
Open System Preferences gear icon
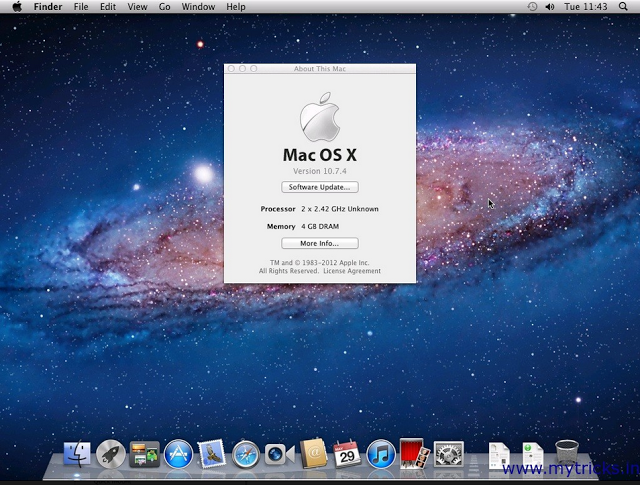[x=449, y=454]
